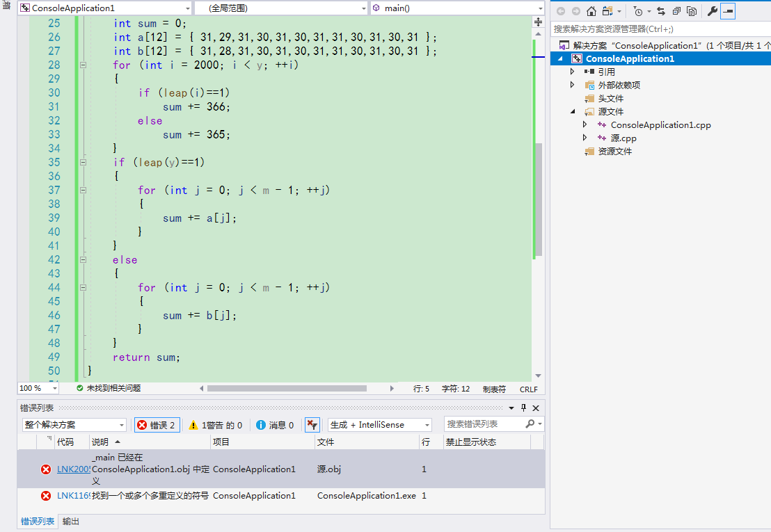Click the 外部依赖项 folder icon
This screenshot has height=532, width=771.
(589, 85)
